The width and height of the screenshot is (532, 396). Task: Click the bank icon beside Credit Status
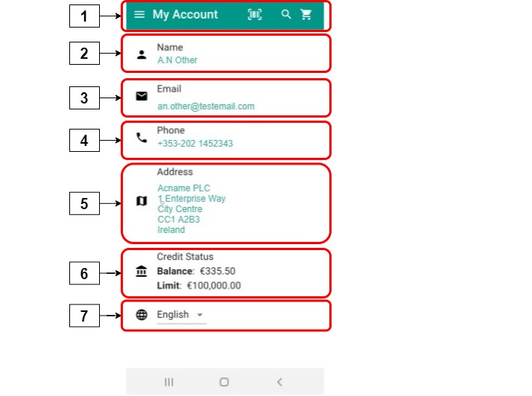(x=142, y=272)
